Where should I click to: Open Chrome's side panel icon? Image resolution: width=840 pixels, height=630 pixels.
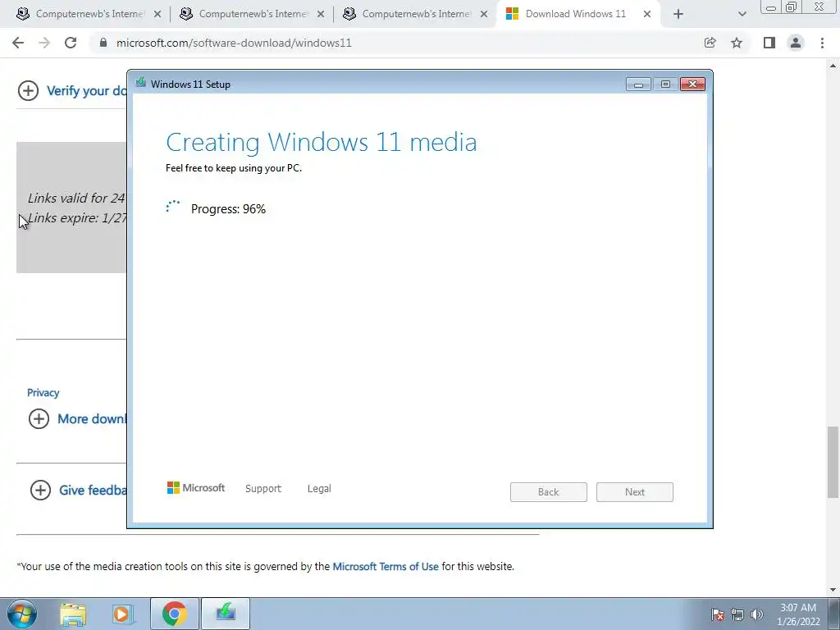pyautogui.click(x=769, y=43)
